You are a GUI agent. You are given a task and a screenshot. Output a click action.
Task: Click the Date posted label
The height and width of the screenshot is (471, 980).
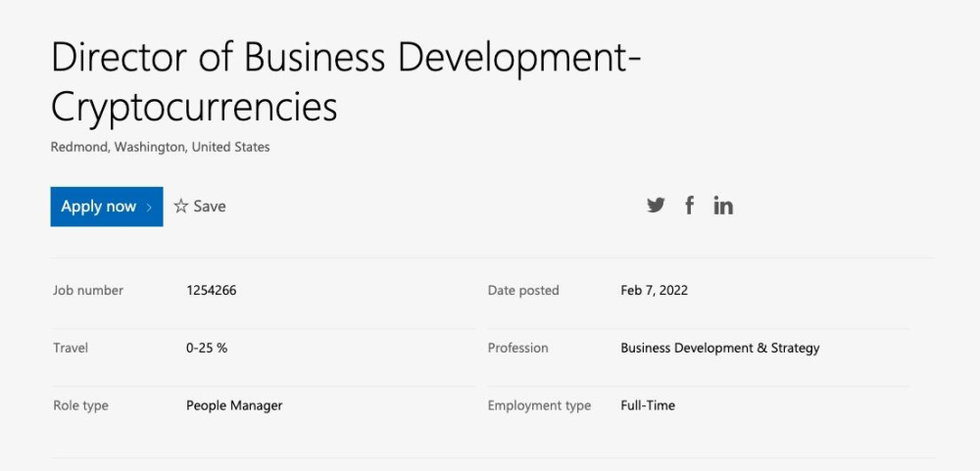(523, 291)
